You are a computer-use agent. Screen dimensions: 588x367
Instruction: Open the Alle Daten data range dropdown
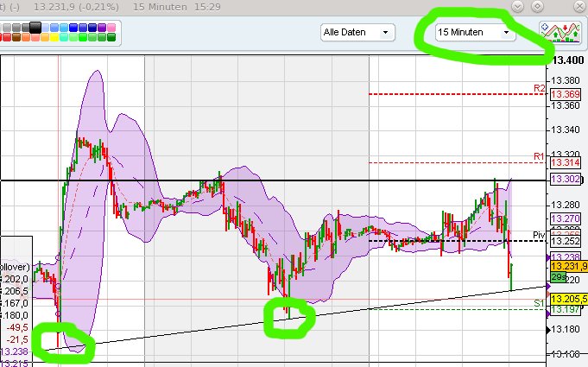[x=357, y=33]
